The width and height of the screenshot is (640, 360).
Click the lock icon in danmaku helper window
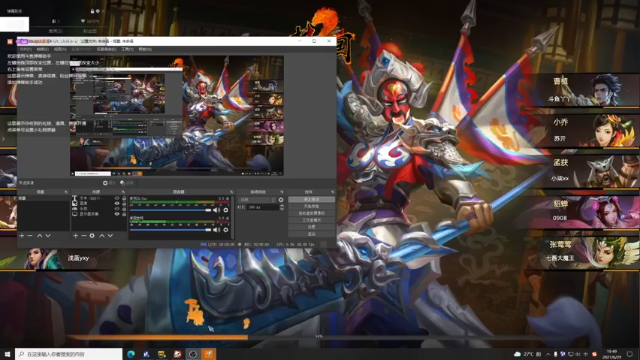click(x=92, y=11)
